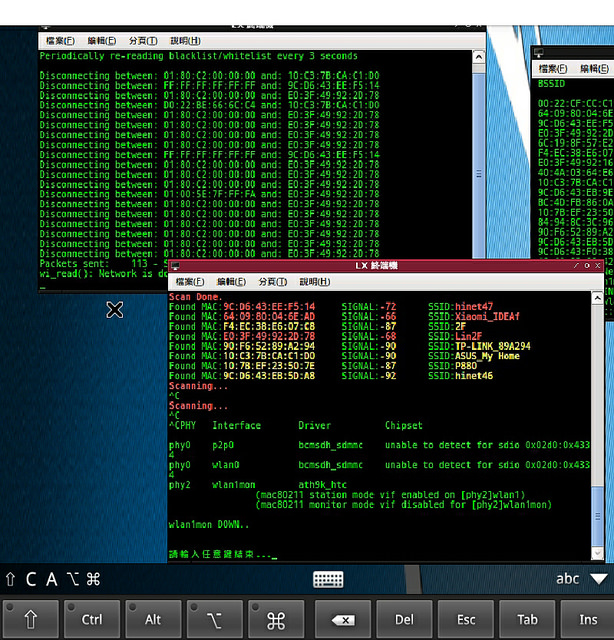The width and height of the screenshot is (614, 640).
Task: Click the right terminal window's title icon
Action: pos(538,52)
